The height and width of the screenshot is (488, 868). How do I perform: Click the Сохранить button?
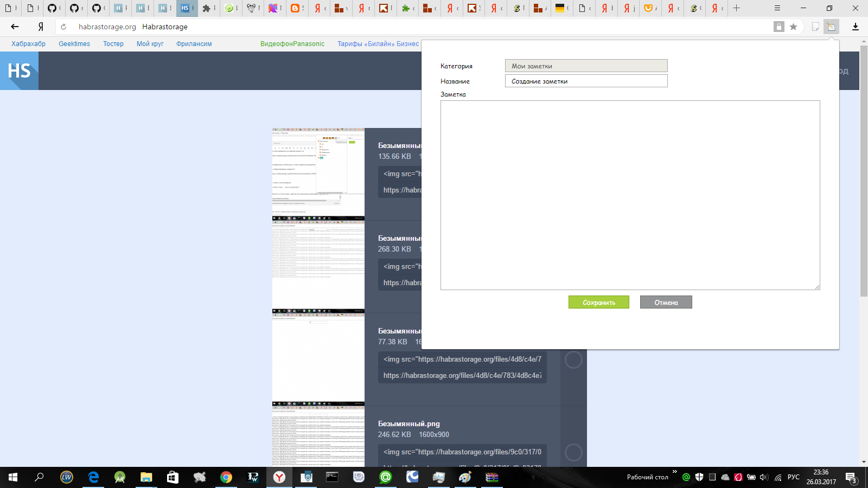coord(598,302)
